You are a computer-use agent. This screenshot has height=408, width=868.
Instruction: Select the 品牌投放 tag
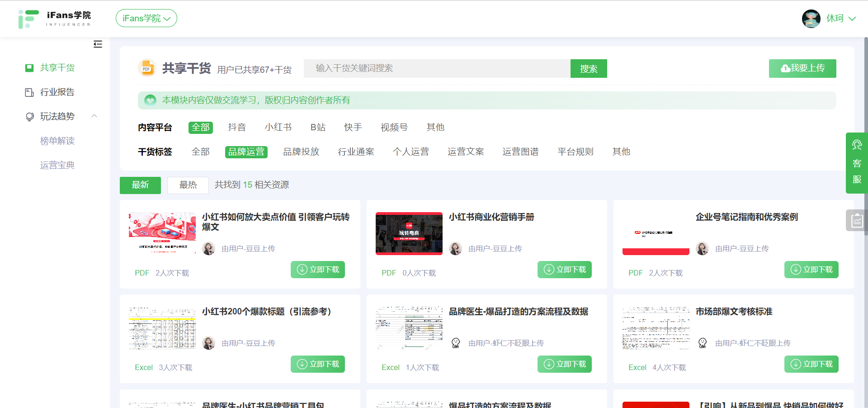coord(301,152)
